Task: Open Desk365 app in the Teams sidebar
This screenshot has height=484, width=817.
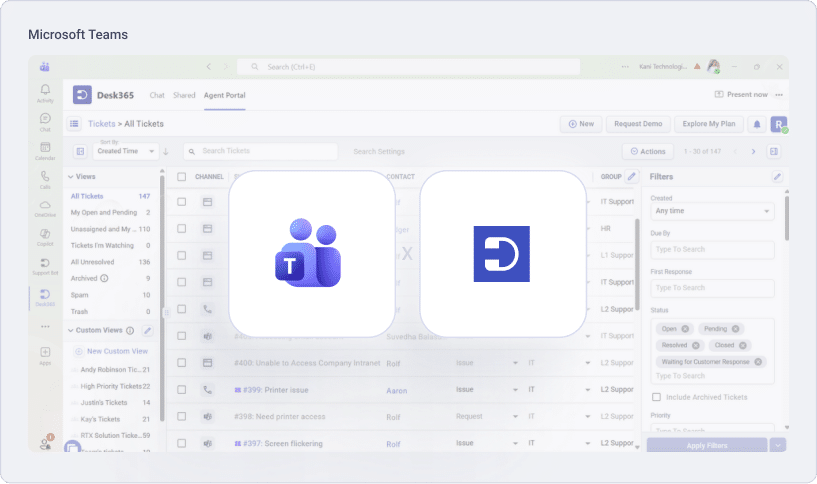Action: [45, 297]
